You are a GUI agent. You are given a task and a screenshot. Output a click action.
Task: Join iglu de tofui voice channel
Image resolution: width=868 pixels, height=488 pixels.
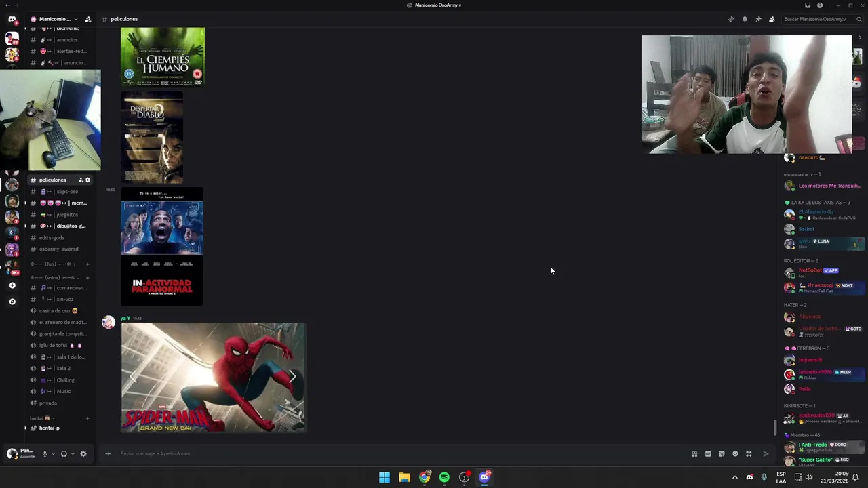(60, 345)
